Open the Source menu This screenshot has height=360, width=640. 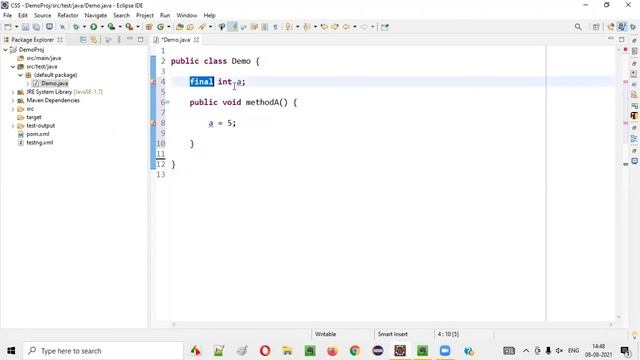[x=42, y=15]
